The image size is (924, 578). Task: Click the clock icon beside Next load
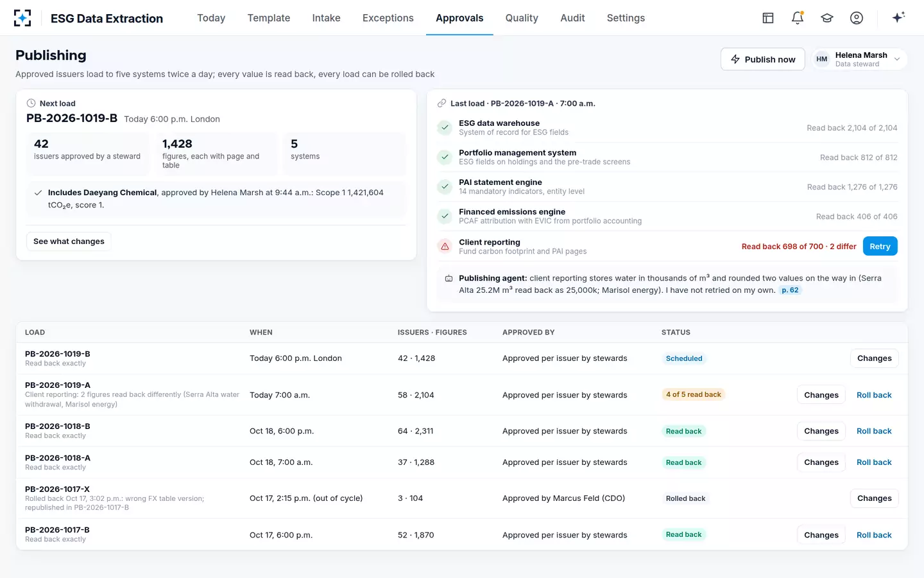[31, 103]
